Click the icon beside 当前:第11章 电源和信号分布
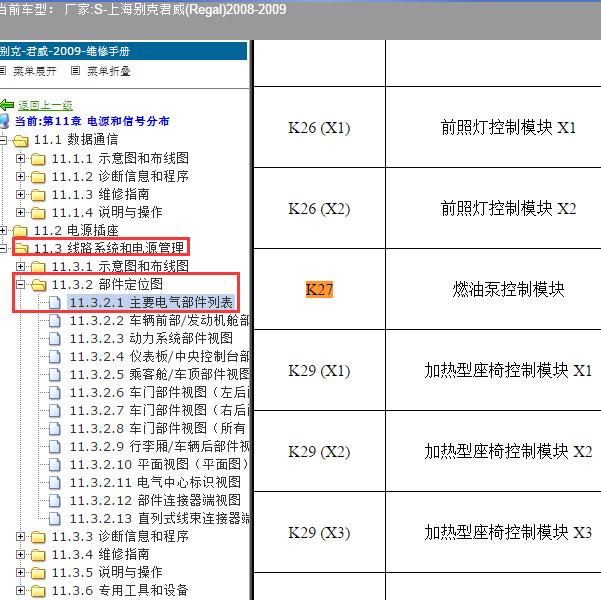Screen dimensions: 601x600 (4, 121)
